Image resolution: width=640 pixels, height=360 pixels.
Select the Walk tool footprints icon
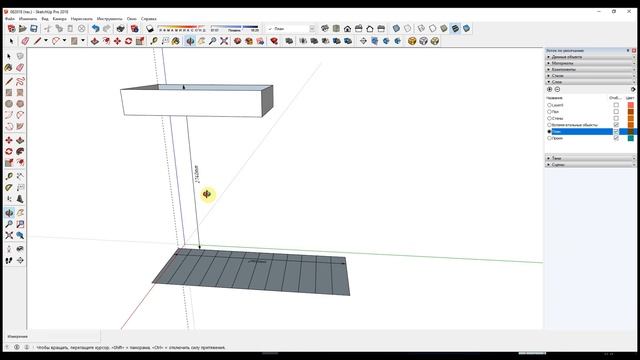[x=9, y=260]
